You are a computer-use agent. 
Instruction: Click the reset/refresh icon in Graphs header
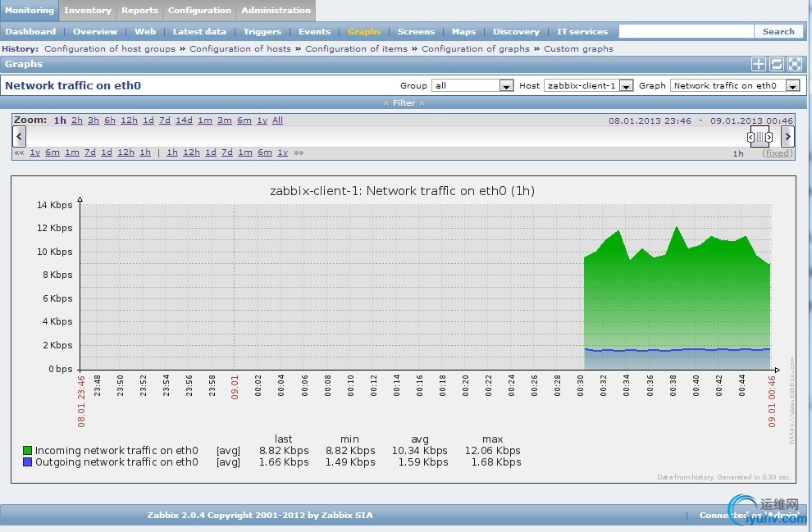coord(777,64)
